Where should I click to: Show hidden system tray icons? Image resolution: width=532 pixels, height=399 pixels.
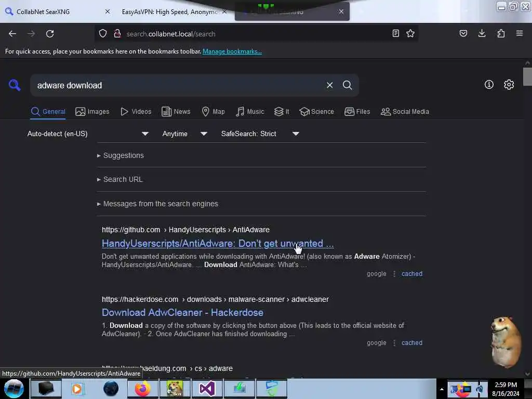coord(442,389)
